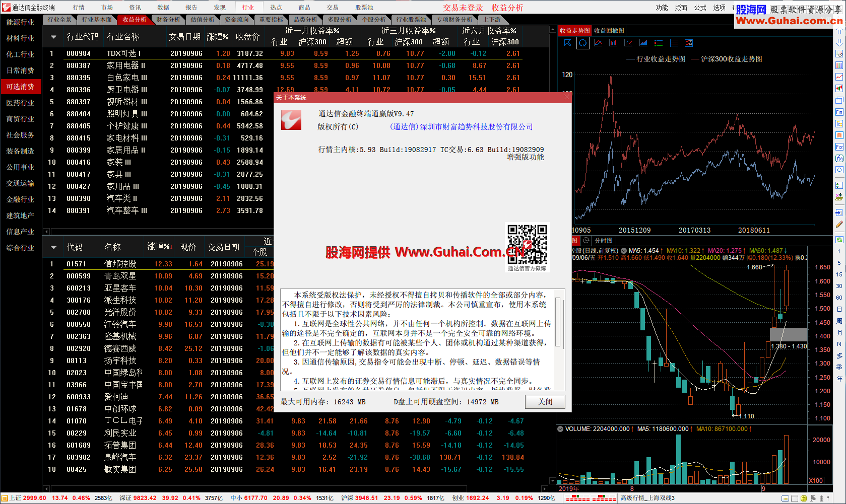Open the F10 company info sidebar icon

coord(839,112)
